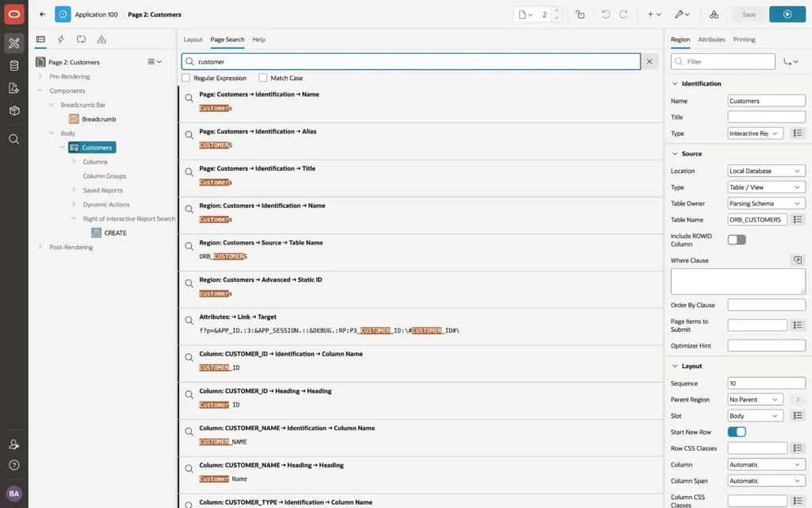Open the tree options menu dropdown
This screenshot has width=812, height=508.
[155, 62]
